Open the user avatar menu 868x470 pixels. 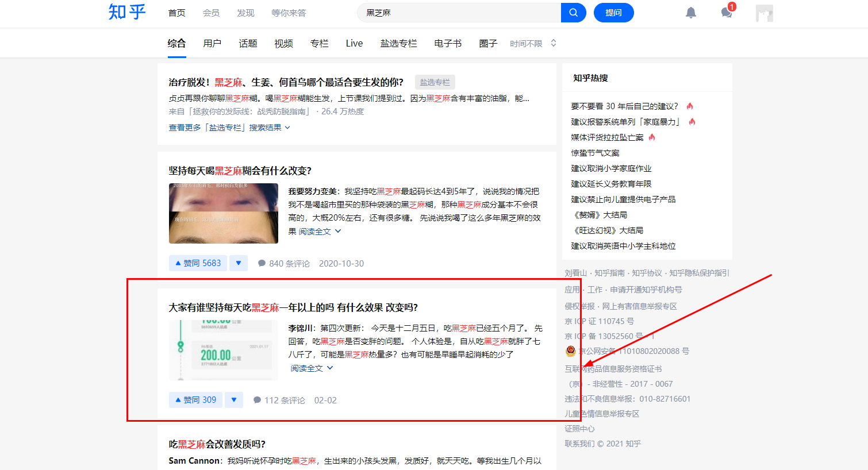765,13
